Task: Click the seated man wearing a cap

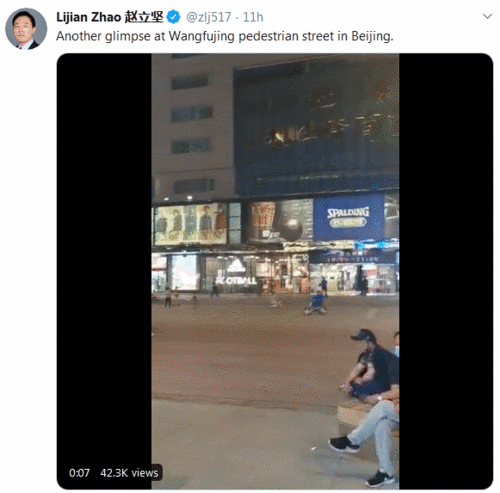Action: pos(373,363)
